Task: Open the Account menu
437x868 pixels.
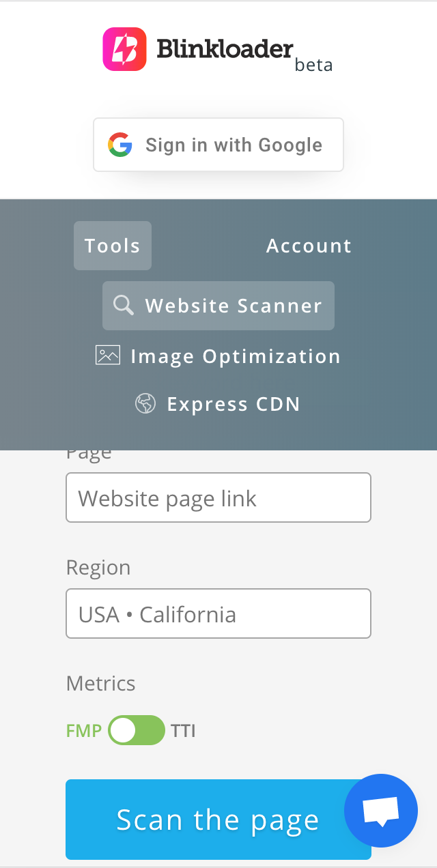Action: 309,246
